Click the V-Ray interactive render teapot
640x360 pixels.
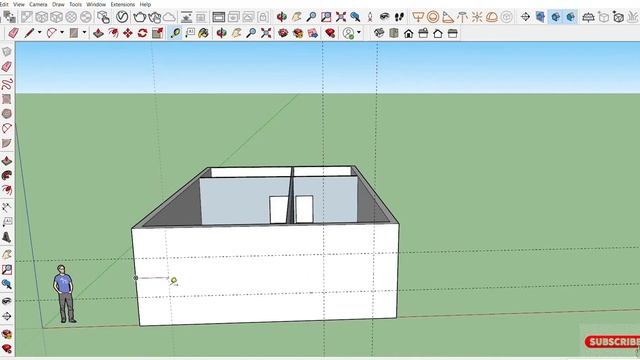tap(155, 17)
